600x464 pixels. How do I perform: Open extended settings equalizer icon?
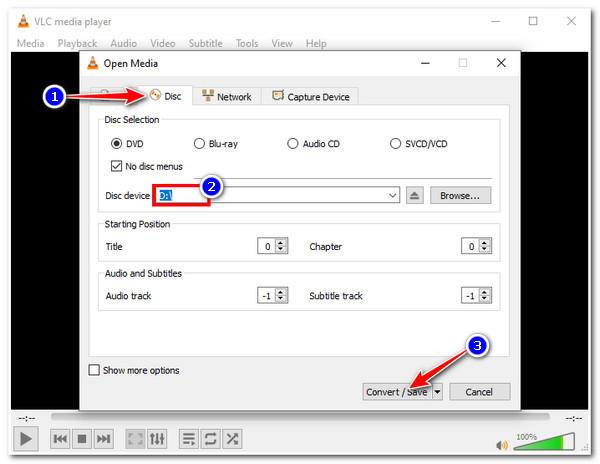pos(157,438)
